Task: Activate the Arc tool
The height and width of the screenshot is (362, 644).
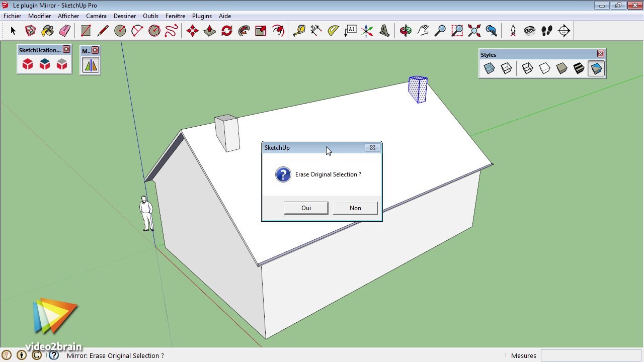Action: [137, 31]
